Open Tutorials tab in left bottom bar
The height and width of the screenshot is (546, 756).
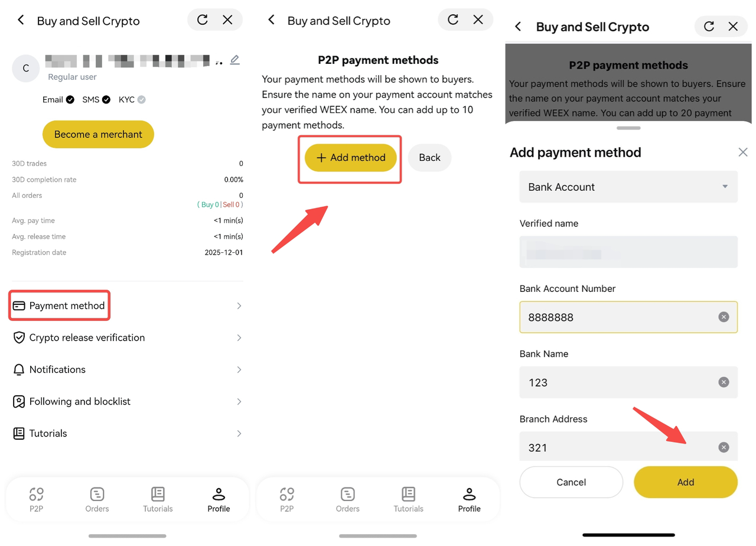coord(158,499)
